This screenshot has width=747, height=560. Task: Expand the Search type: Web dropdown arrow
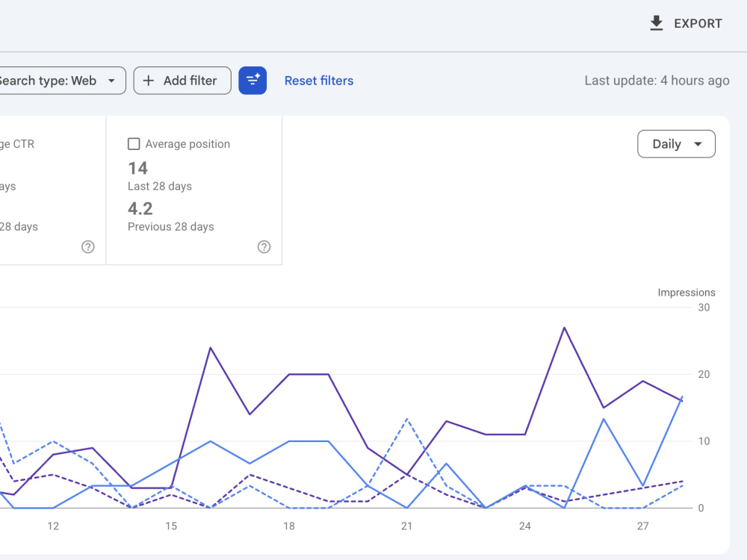click(111, 81)
